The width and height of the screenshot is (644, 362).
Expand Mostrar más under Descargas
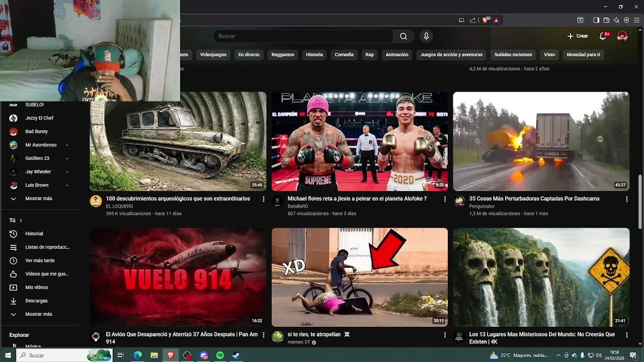[38, 314]
